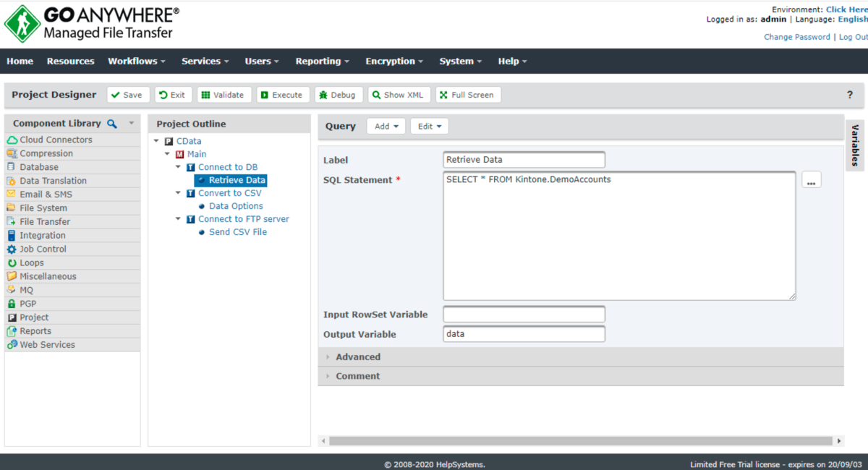Open the Help menu

(512, 61)
